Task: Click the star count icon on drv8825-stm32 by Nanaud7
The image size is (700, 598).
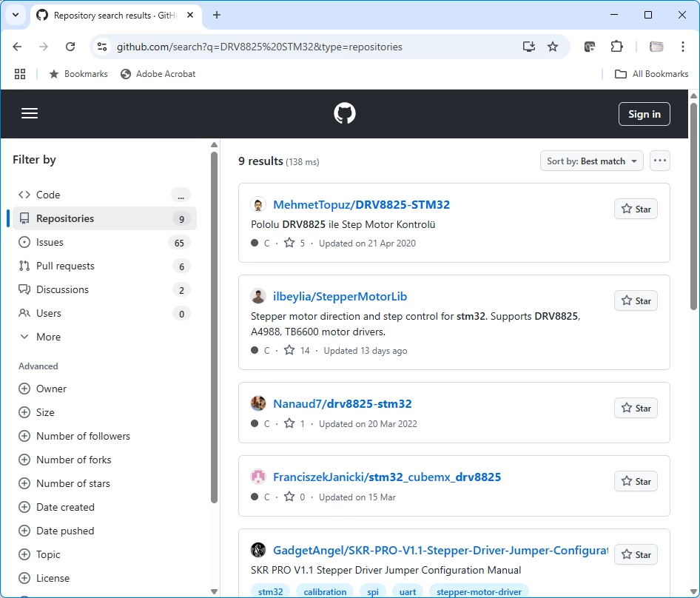Action: click(x=290, y=423)
